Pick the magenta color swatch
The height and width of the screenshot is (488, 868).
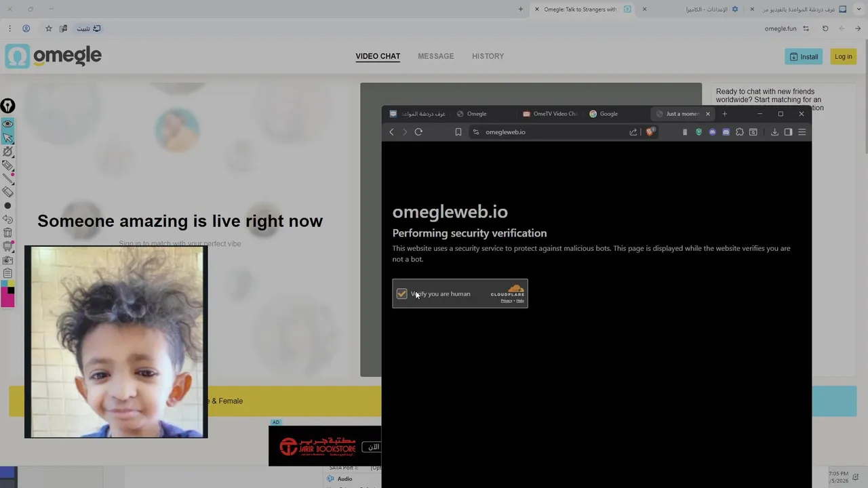(7, 300)
